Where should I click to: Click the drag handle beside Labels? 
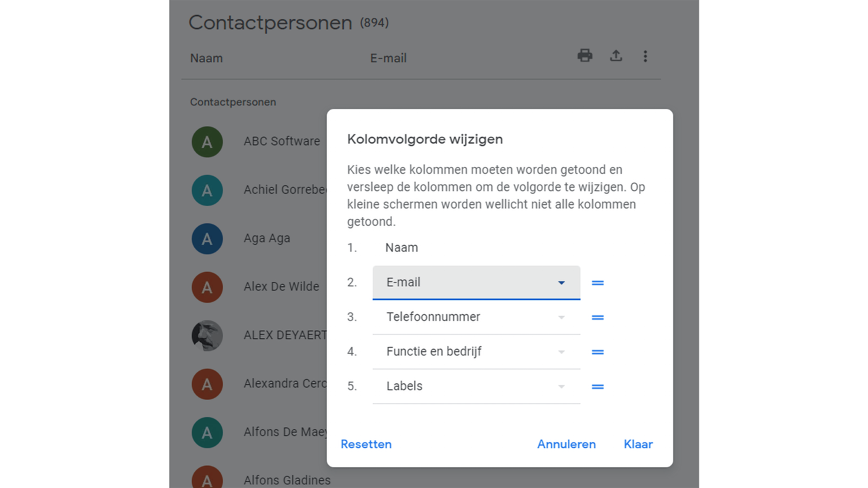coord(597,387)
